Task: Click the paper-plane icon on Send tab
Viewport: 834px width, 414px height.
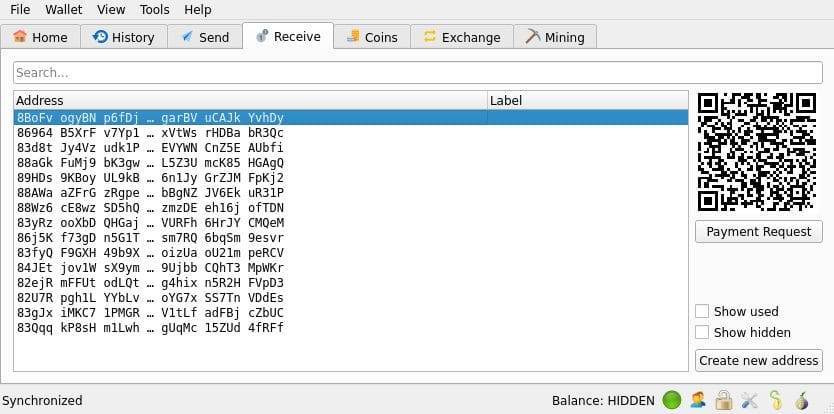Action: pos(187,37)
